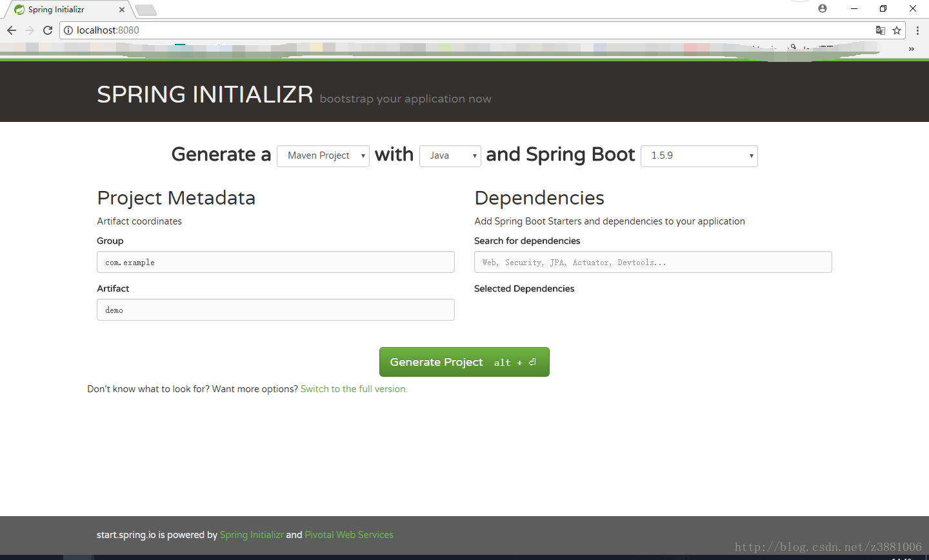Open the translate page icon
The width and height of the screenshot is (929, 560).
881,30
